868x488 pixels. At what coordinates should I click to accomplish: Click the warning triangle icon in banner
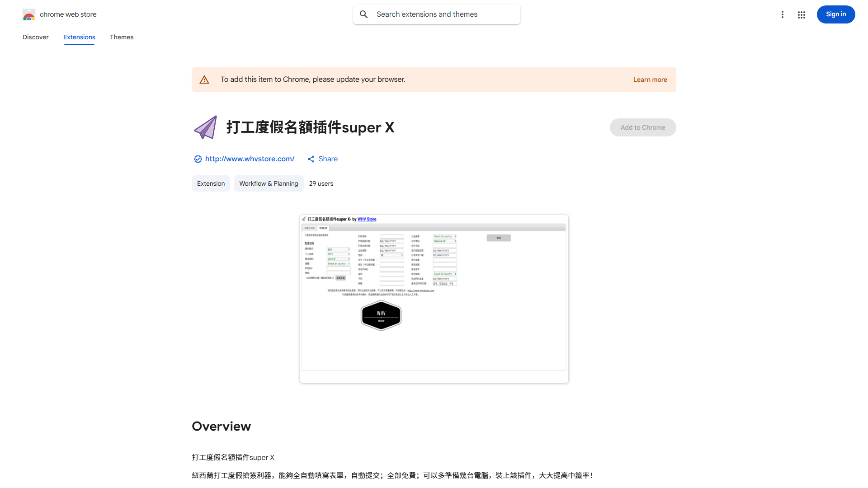click(x=204, y=80)
